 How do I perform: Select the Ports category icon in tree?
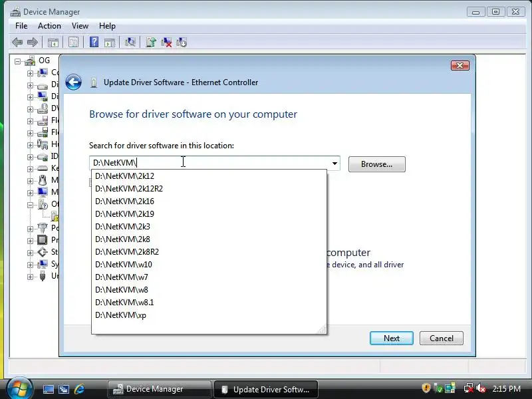click(43, 228)
